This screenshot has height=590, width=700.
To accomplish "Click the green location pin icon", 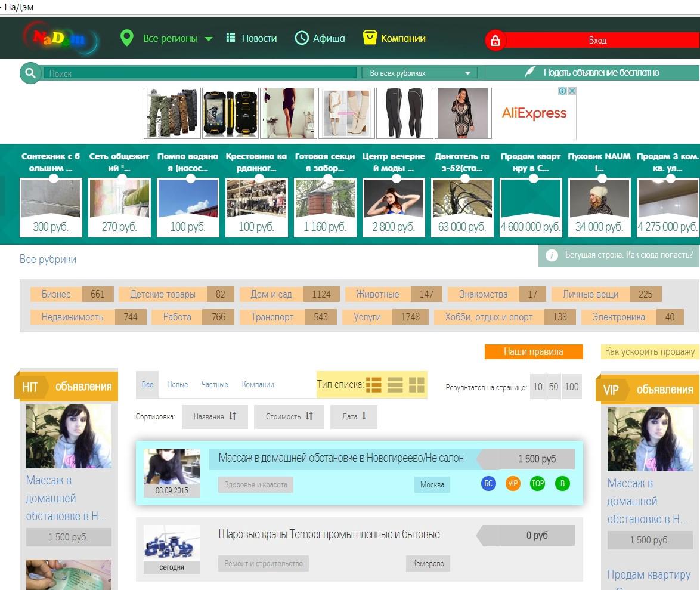I will 127,38.
